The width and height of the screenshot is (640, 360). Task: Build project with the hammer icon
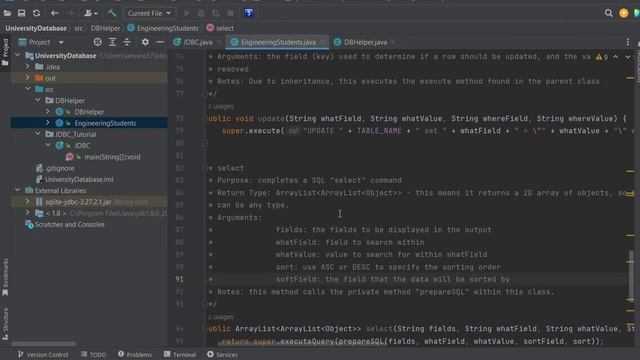point(112,13)
